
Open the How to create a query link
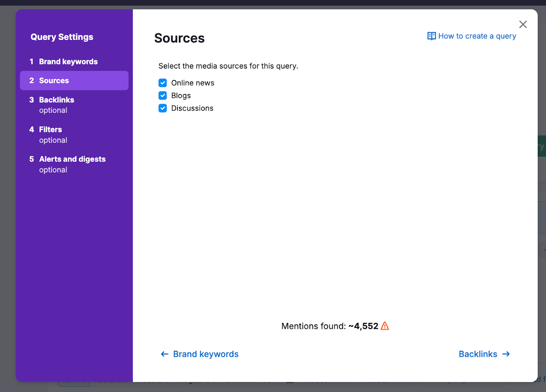[477, 36]
